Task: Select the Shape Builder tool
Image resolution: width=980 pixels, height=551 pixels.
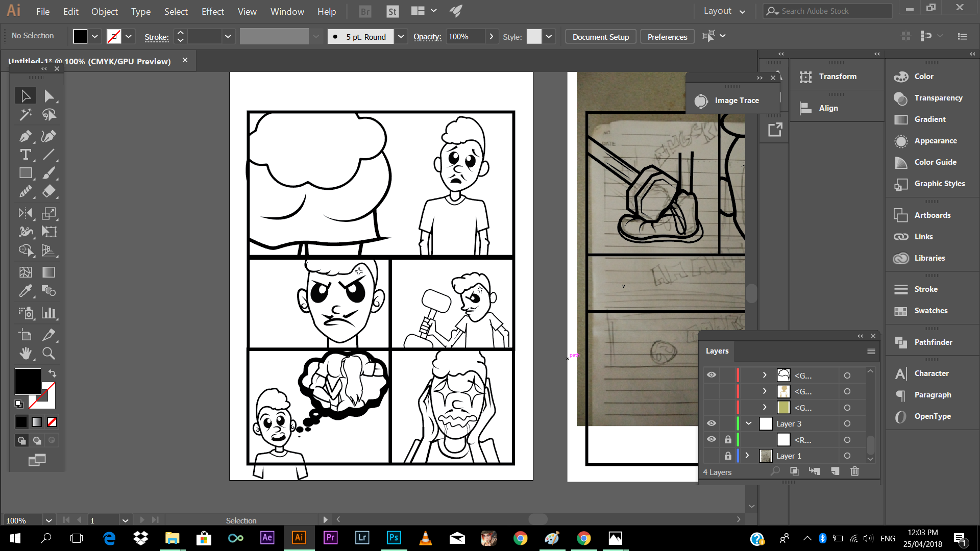Action: pyautogui.click(x=26, y=250)
